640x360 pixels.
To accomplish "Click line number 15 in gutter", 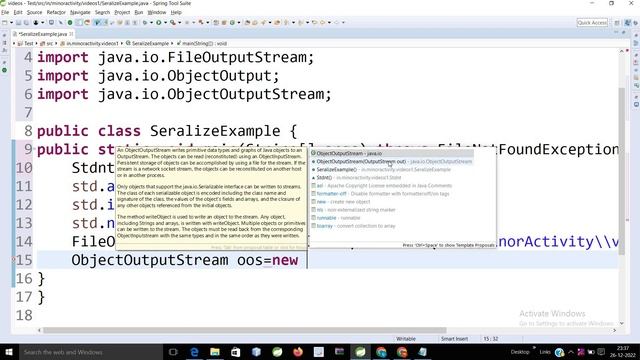I will (x=24, y=260).
